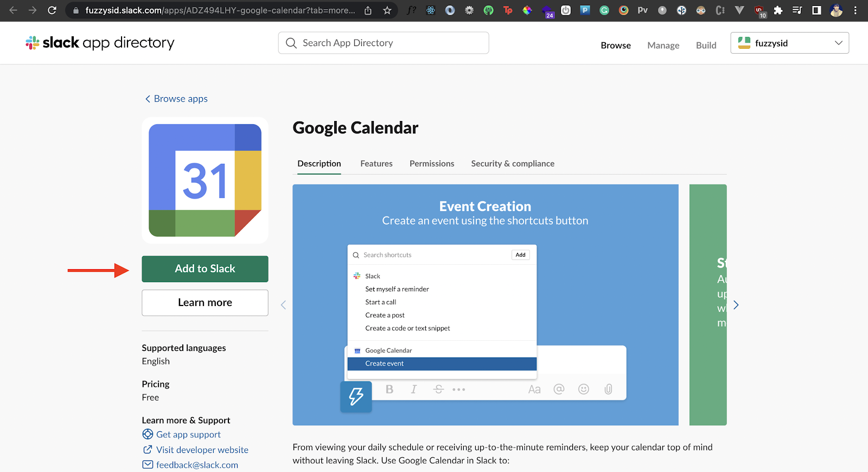Open the React Developer Tools extension
This screenshot has width=868, height=472.
[x=431, y=10]
